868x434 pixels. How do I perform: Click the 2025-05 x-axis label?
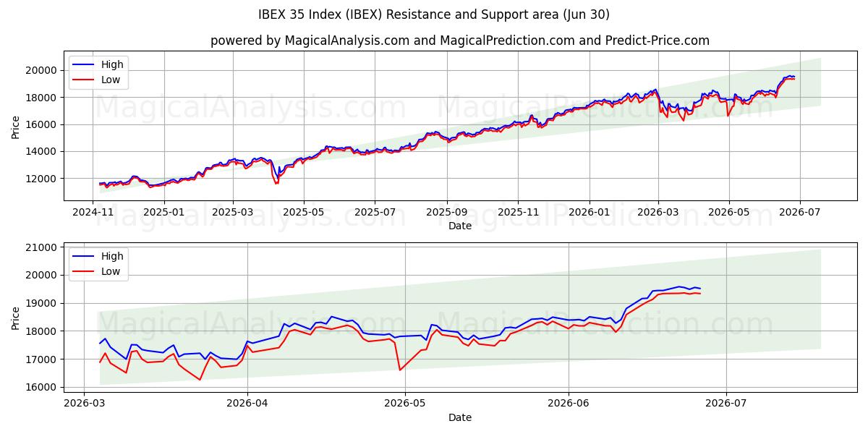[x=303, y=212]
